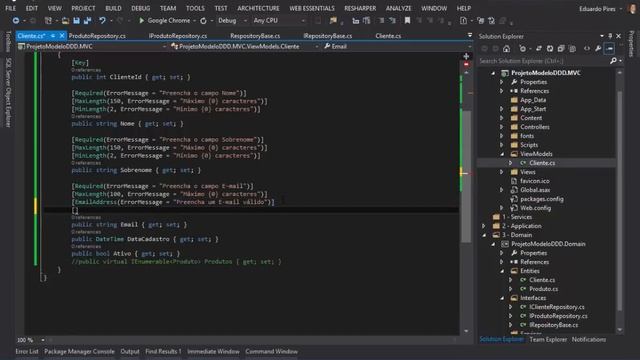Click the Search Solution Explorer input field
Viewport: 640px width, 360px height.
pos(544,61)
